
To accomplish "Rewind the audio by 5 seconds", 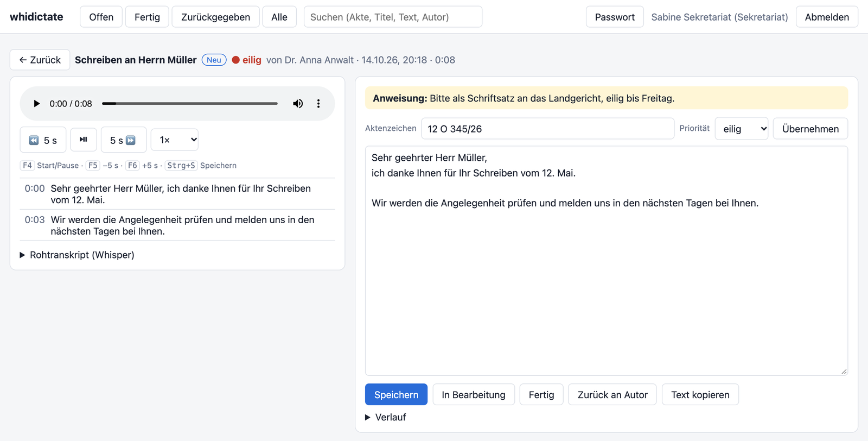I will [43, 140].
